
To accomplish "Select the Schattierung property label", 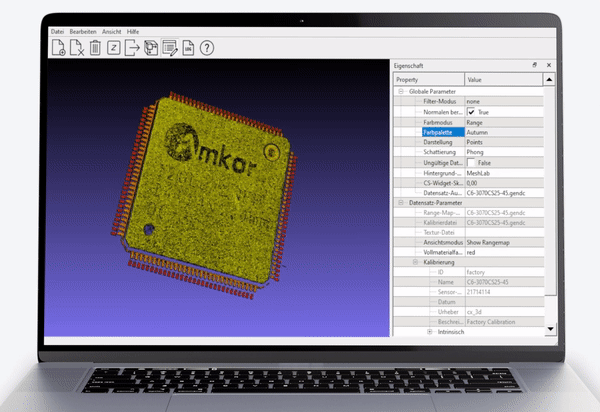I will pyautogui.click(x=439, y=152).
